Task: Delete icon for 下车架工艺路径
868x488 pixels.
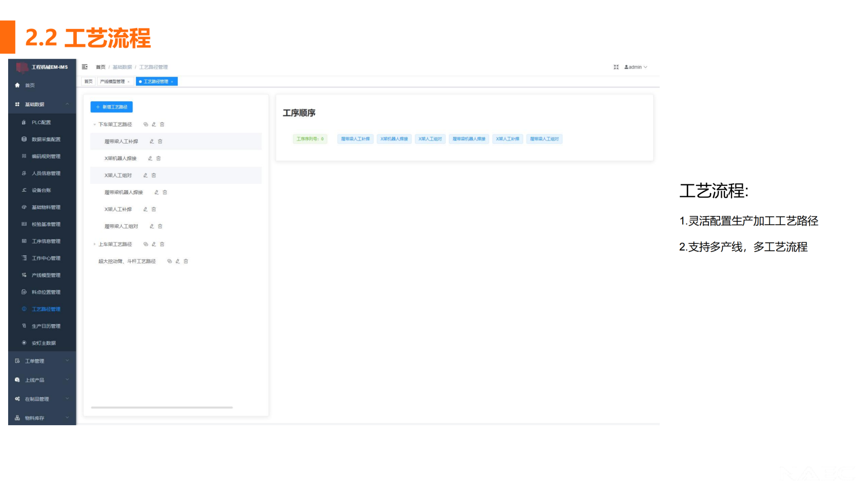Action: point(162,124)
